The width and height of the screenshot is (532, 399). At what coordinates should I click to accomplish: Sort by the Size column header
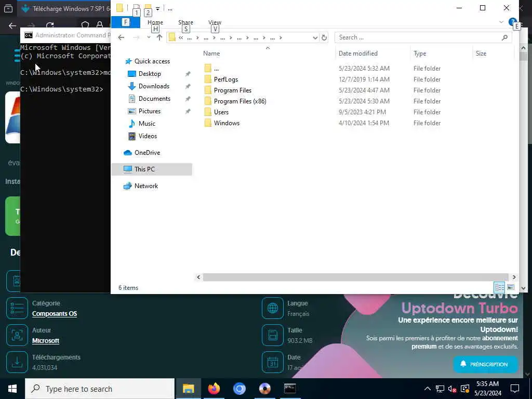481,54
